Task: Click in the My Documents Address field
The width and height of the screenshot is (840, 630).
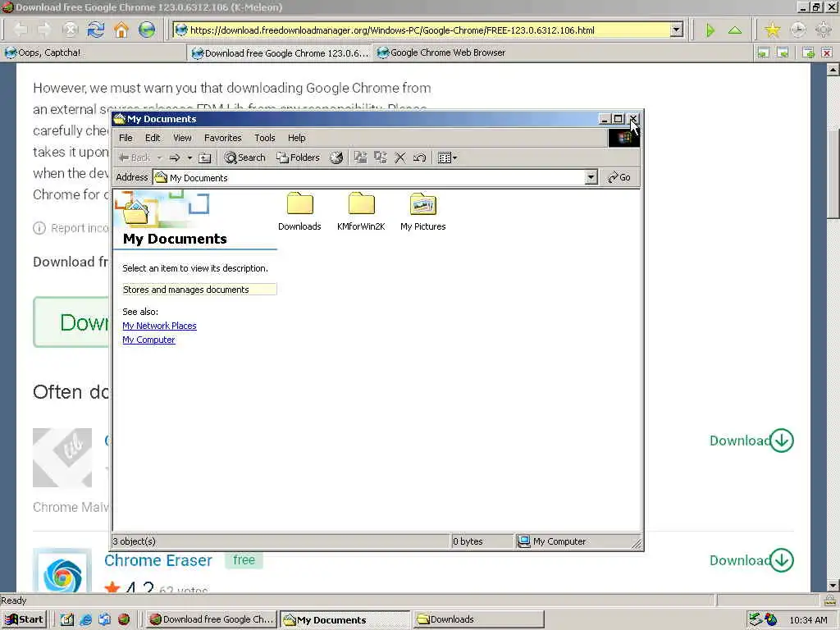Action: tap(368, 177)
